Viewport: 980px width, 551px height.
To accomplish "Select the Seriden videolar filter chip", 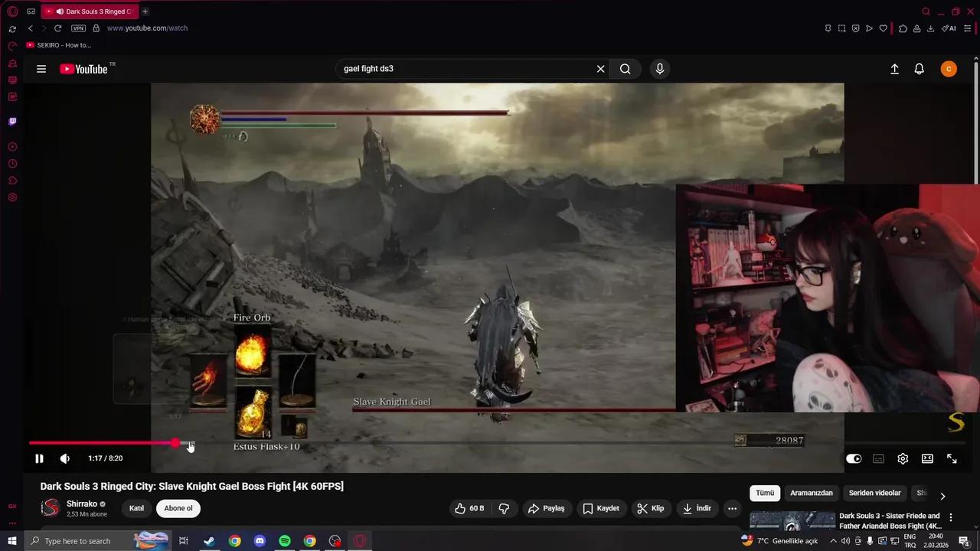I will point(874,493).
